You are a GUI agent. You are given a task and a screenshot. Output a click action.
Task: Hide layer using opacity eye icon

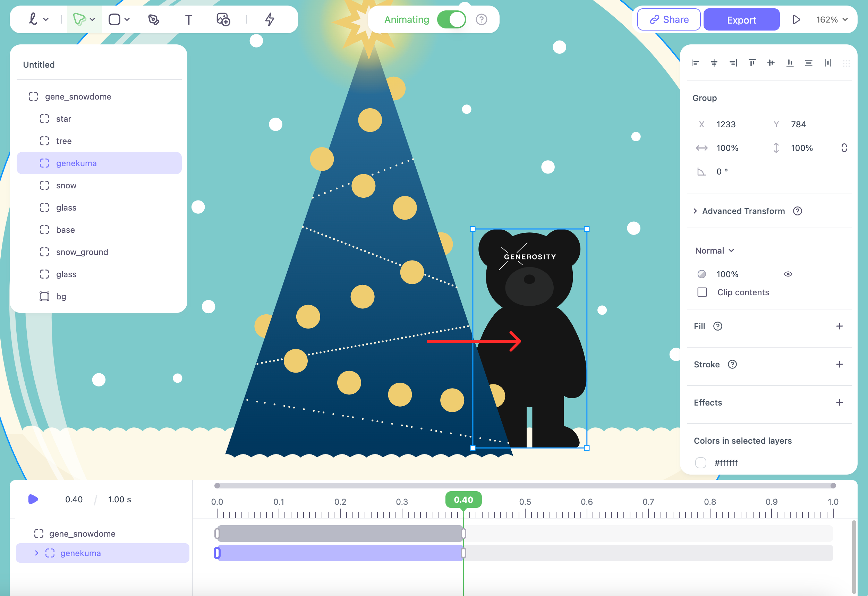(788, 274)
